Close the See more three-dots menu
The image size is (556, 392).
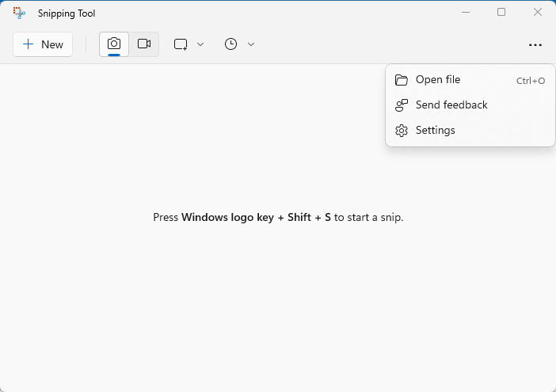[535, 45]
